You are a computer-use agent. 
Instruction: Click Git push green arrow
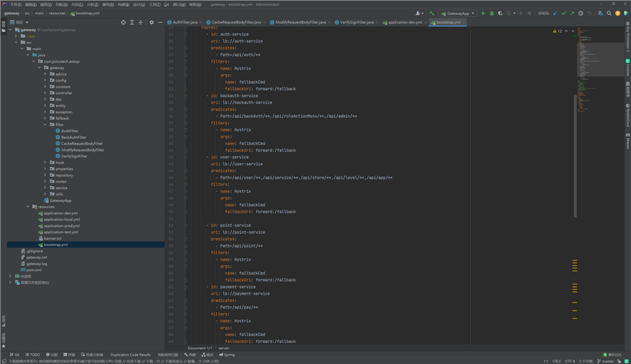[572, 13]
